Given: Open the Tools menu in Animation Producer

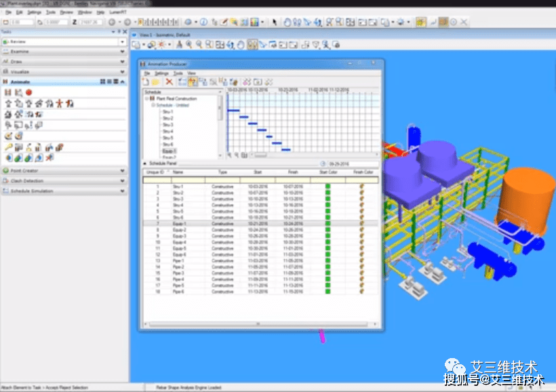Looking at the screenshot, I should [x=177, y=73].
